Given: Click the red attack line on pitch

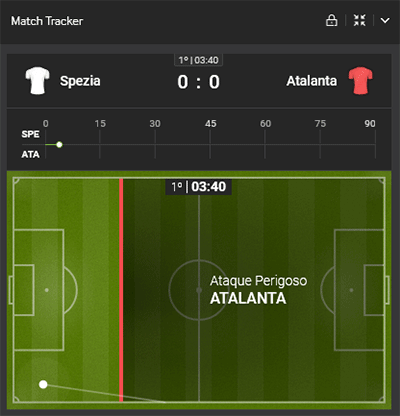Looking at the screenshot, I should click(x=121, y=290).
